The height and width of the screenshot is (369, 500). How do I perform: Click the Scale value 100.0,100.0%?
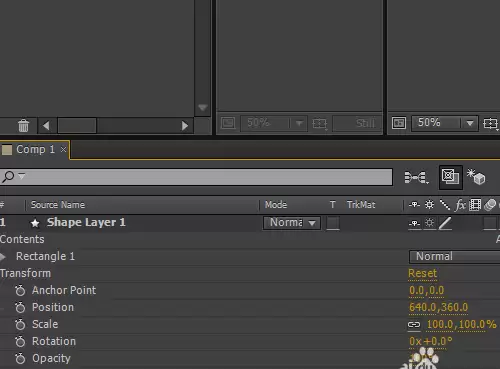point(462,324)
